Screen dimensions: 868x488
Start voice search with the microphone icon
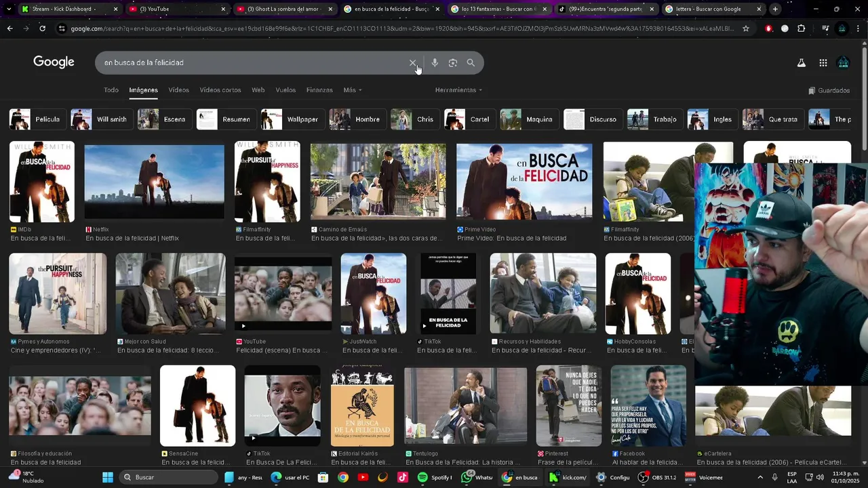435,63
